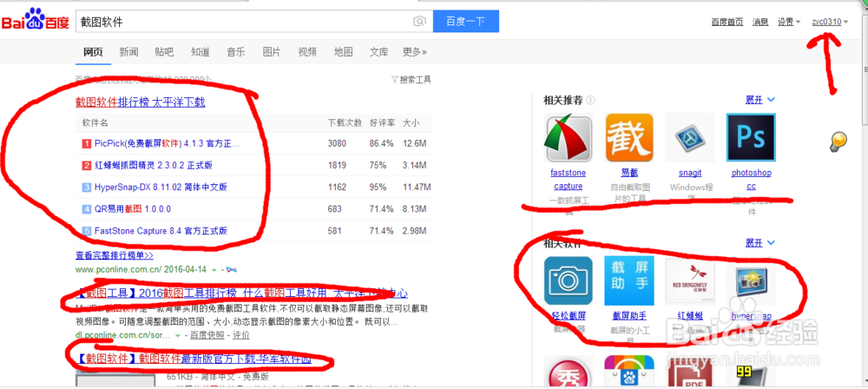Open the green arrow dropdown after www.pconline.com.cn date
868x389 pixels.
point(214,270)
